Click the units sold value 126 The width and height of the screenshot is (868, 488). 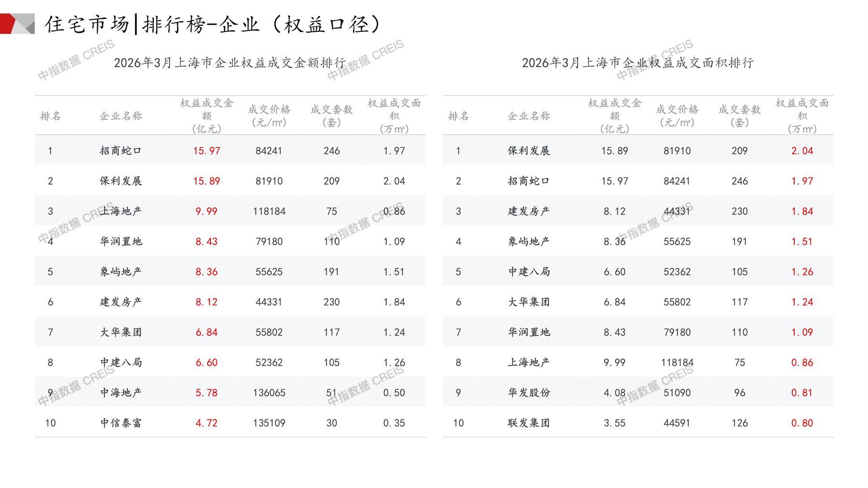(740, 423)
